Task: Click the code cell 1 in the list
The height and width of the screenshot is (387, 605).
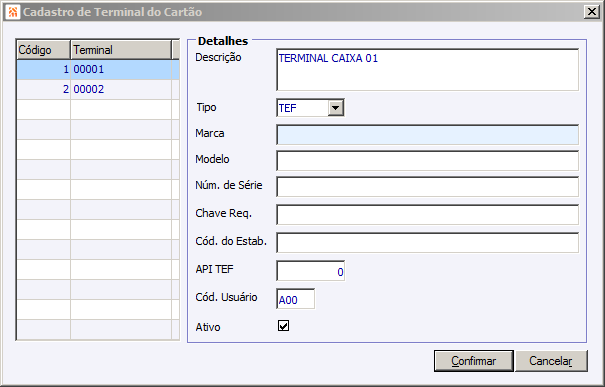Action: click(44, 69)
